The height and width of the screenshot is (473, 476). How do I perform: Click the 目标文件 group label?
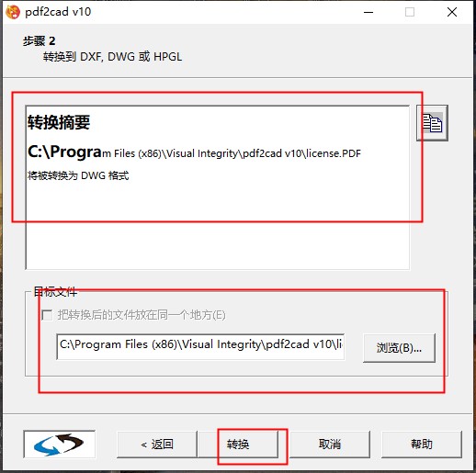pyautogui.click(x=55, y=292)
